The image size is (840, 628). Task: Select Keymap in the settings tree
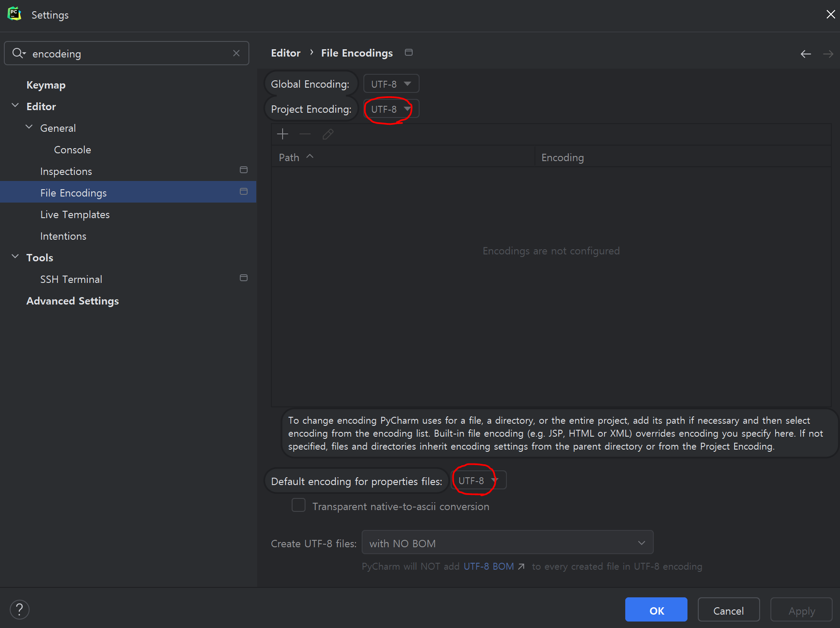pyautogui.click(x=46, y=85)
